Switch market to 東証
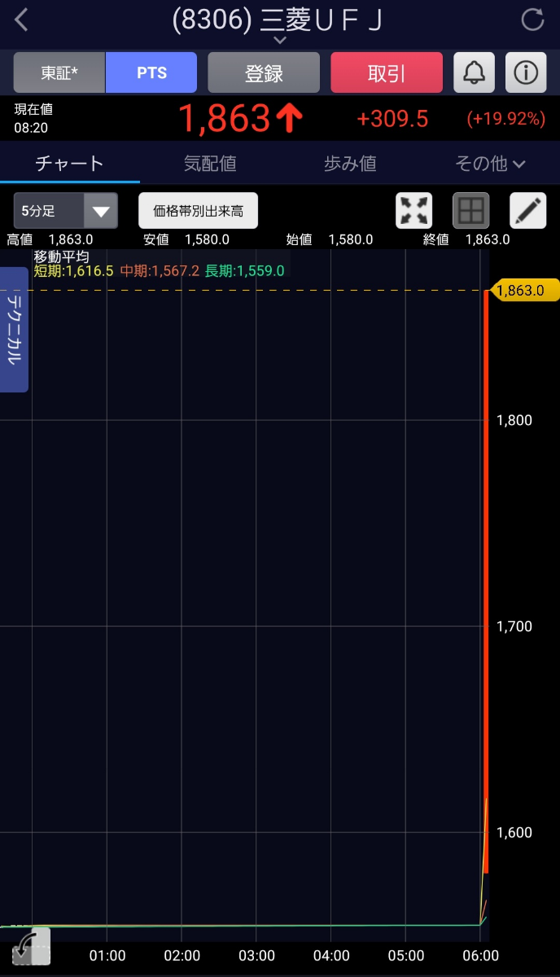Viewport: 560px width, 977px height. point(59,73)
